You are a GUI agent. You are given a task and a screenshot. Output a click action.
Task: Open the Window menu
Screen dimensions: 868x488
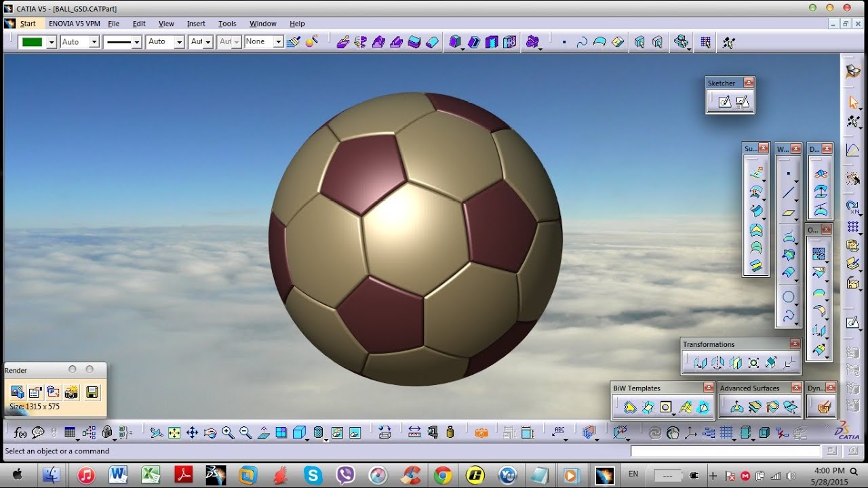click(x=262, y=24)
